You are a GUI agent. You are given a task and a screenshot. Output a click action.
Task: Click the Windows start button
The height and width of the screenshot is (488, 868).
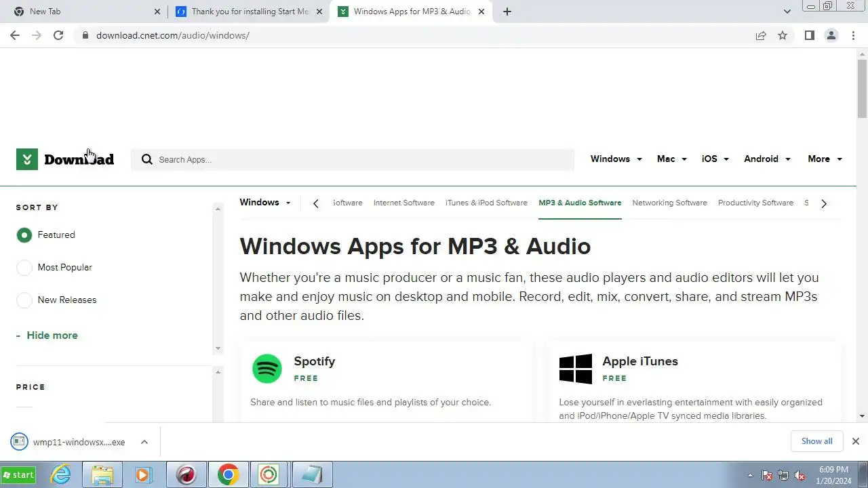coord(19,474)
